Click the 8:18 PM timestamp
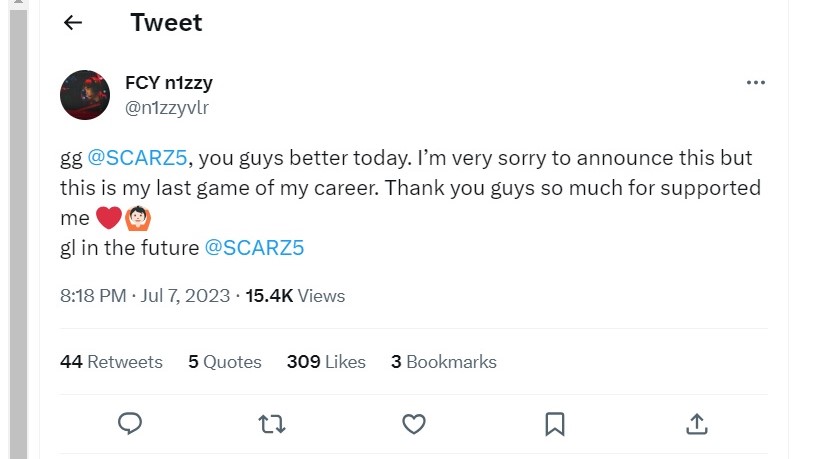The image size is (816, 459). [93, 295]
